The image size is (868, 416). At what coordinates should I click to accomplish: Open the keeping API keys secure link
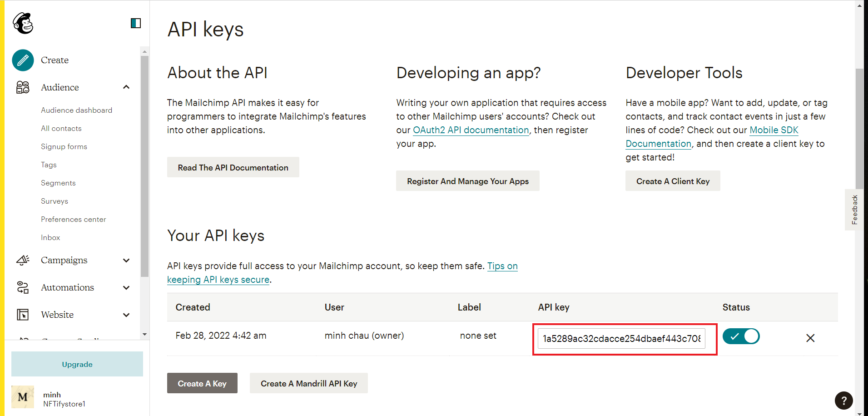[218, 280]
